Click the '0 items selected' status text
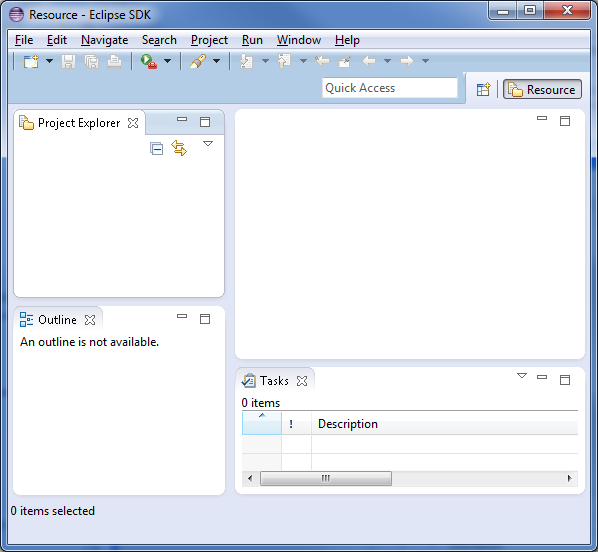Viewport: 598px width, 552px height. click(x=53, y=511)
